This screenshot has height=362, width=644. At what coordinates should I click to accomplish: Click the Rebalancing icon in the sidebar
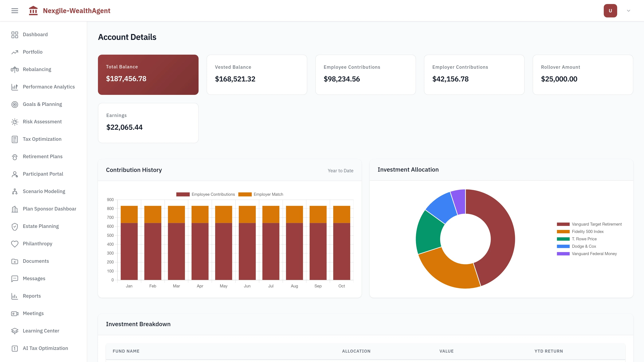(14, 69)
